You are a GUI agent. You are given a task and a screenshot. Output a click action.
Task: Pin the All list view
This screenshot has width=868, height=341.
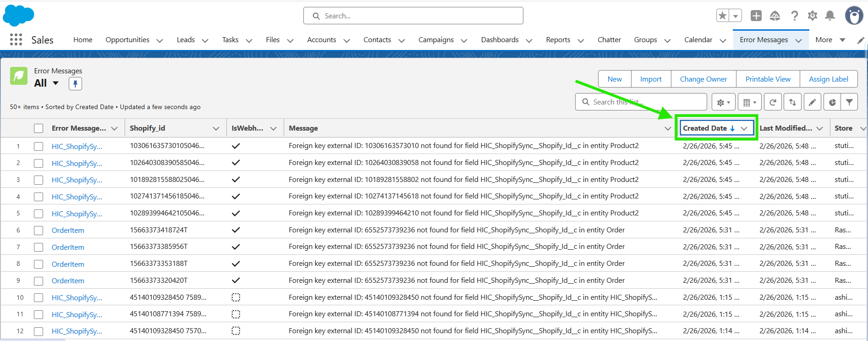pyautogui.click(x=75, y=83)
